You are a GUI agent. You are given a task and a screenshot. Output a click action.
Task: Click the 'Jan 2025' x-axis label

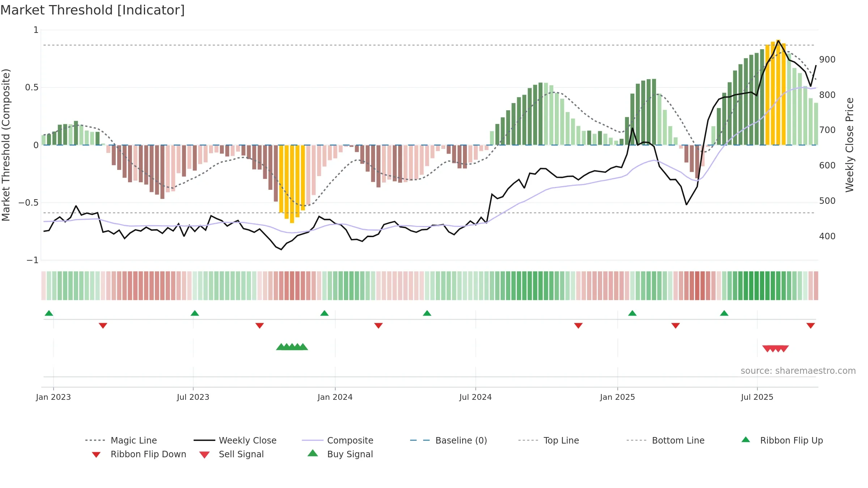tap(618, 397)
